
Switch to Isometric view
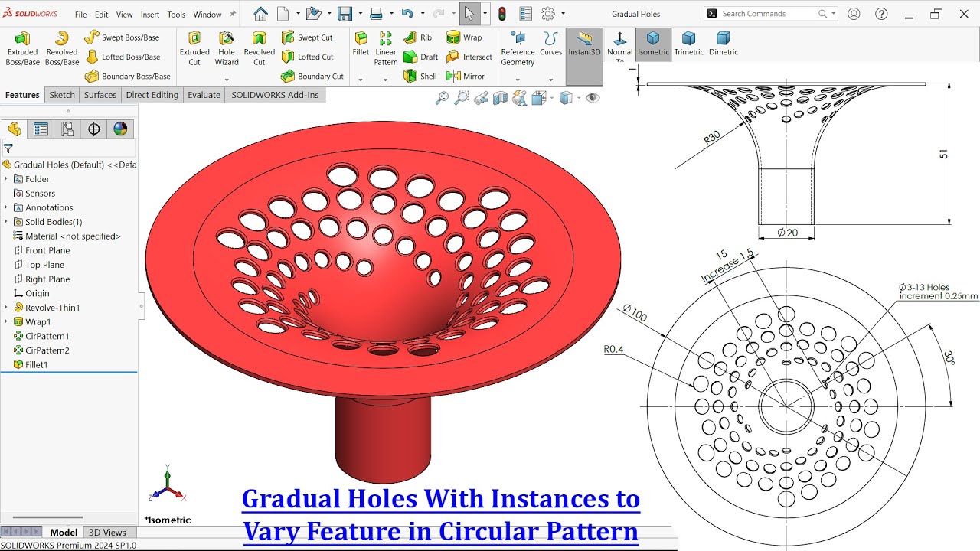(653, 44)
